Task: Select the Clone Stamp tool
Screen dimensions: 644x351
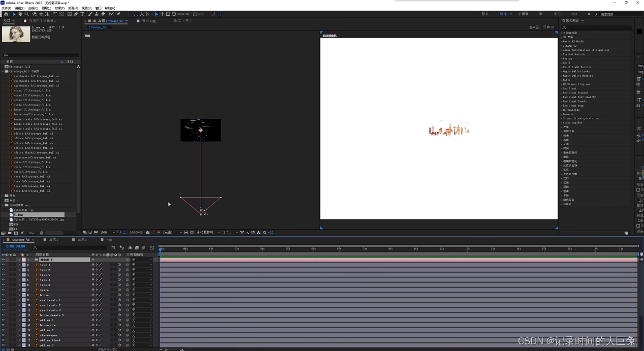Action: 96,14
